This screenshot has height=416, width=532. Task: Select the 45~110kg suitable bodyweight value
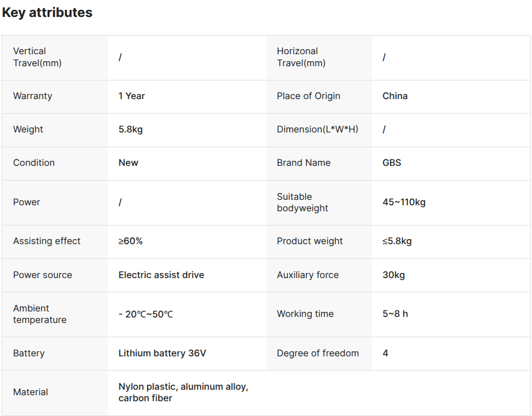404,203
